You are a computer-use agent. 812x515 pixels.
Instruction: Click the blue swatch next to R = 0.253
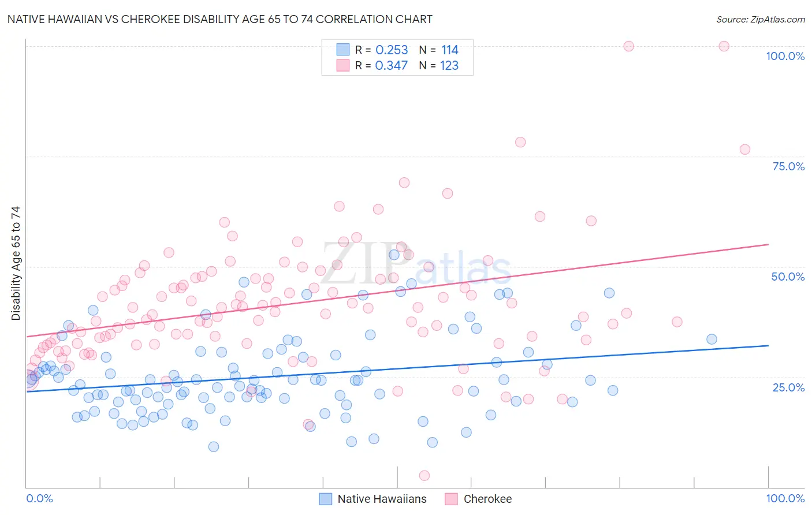343,50
